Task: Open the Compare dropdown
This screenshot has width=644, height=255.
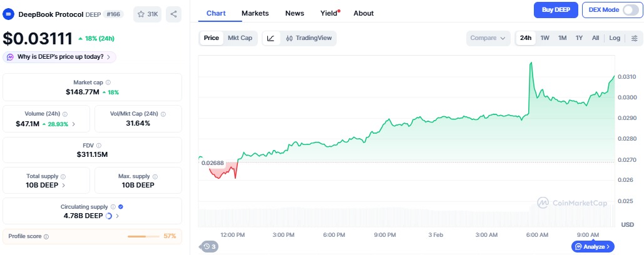Action: click(488, 38)
